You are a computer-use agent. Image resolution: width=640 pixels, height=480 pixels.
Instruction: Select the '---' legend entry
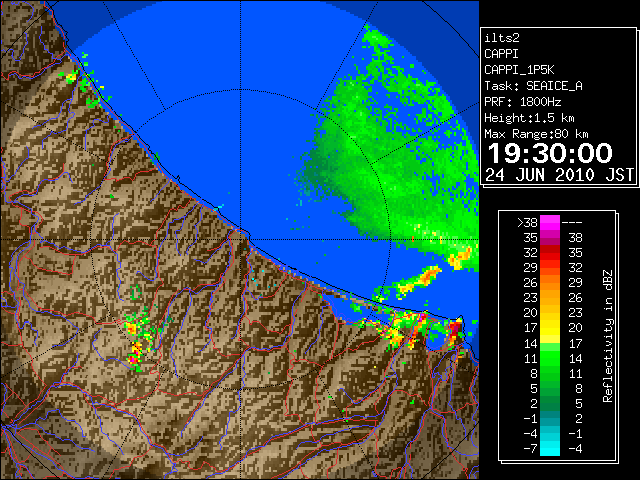pyautogui.click(x=572, y=223)
